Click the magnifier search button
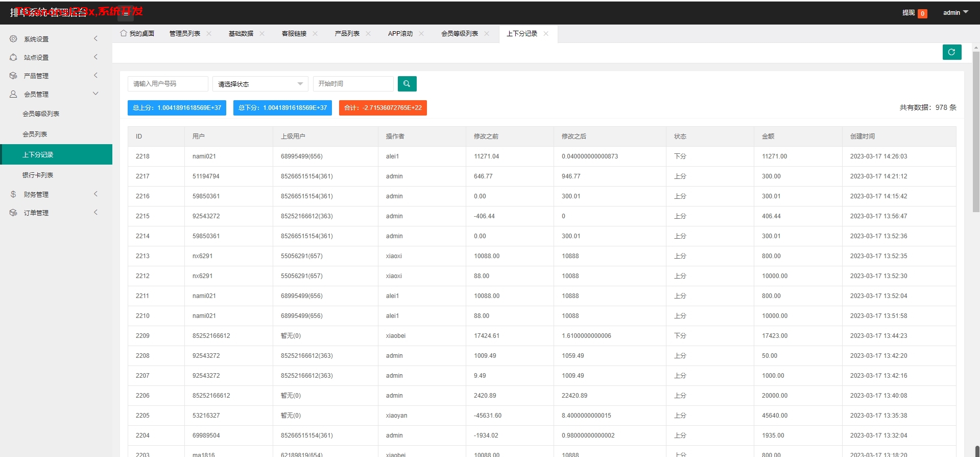This screenshot has width=980, height=457. click(x=407, y=84)
